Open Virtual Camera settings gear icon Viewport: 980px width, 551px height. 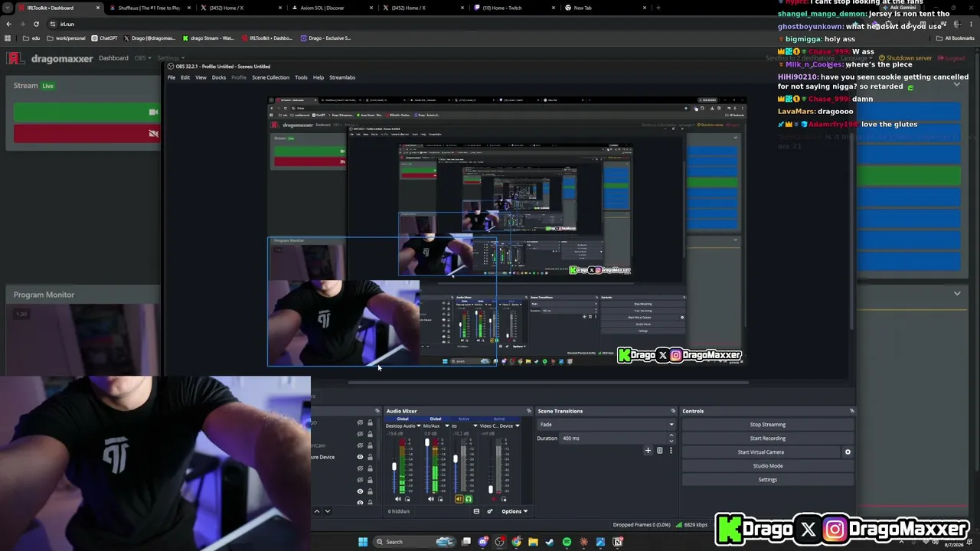coord(848,452)
